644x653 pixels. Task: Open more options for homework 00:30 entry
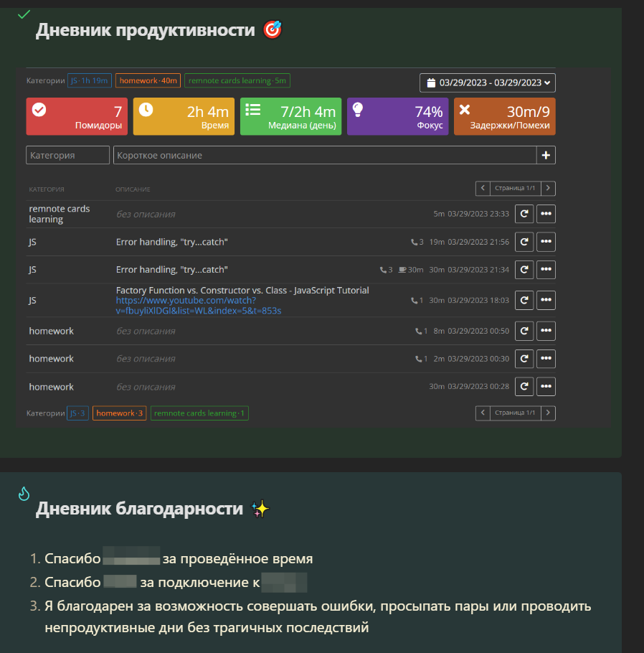(546, 359)
